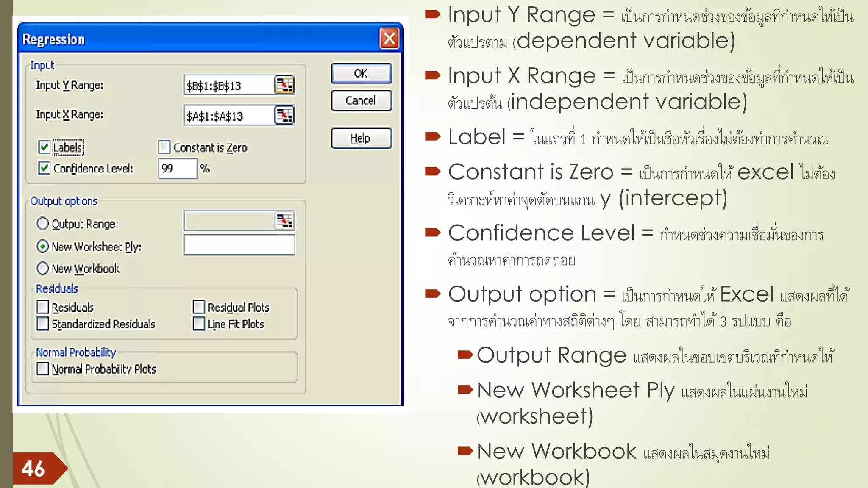Click the OK button
868x488 pixels.
(361, 73)
